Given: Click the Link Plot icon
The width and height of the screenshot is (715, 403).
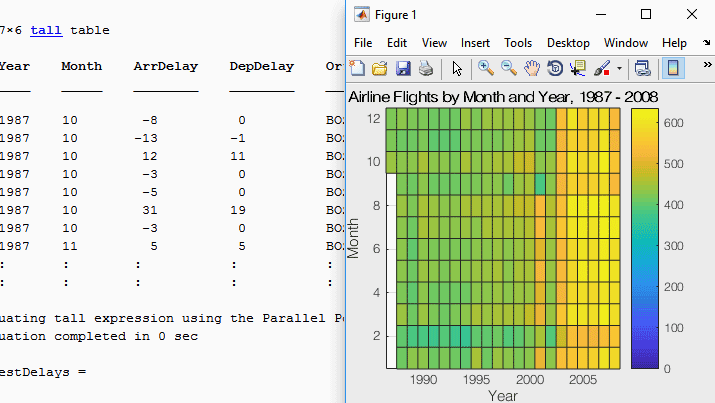Looking at the screenshot, I should tap(643, 69).
